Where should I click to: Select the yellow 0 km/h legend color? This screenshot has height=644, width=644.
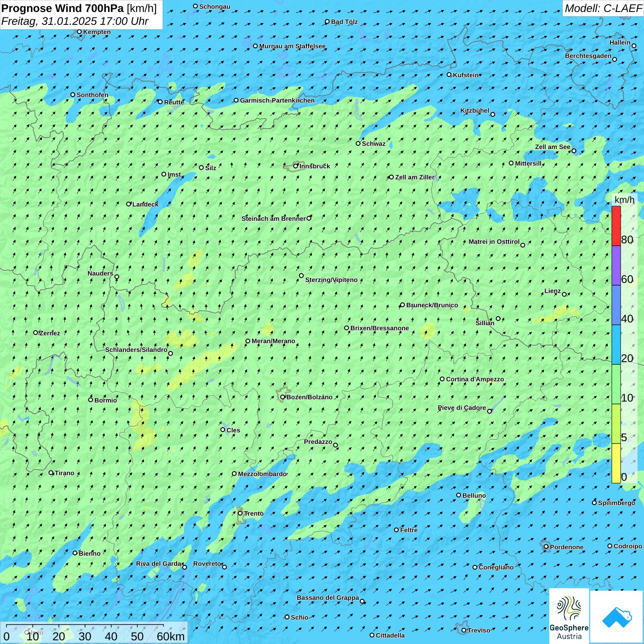[x=616, y=463]
